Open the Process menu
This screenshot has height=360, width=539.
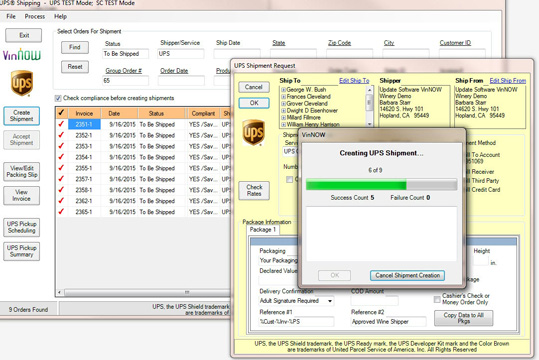35,16
